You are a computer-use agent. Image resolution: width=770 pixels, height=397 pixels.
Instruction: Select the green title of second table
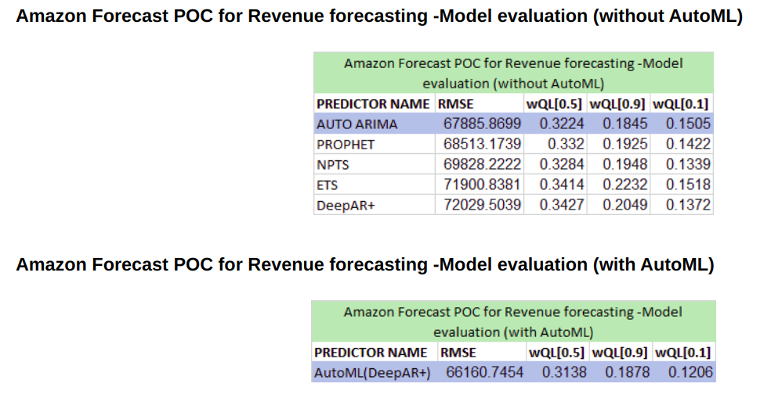[513, 321]
